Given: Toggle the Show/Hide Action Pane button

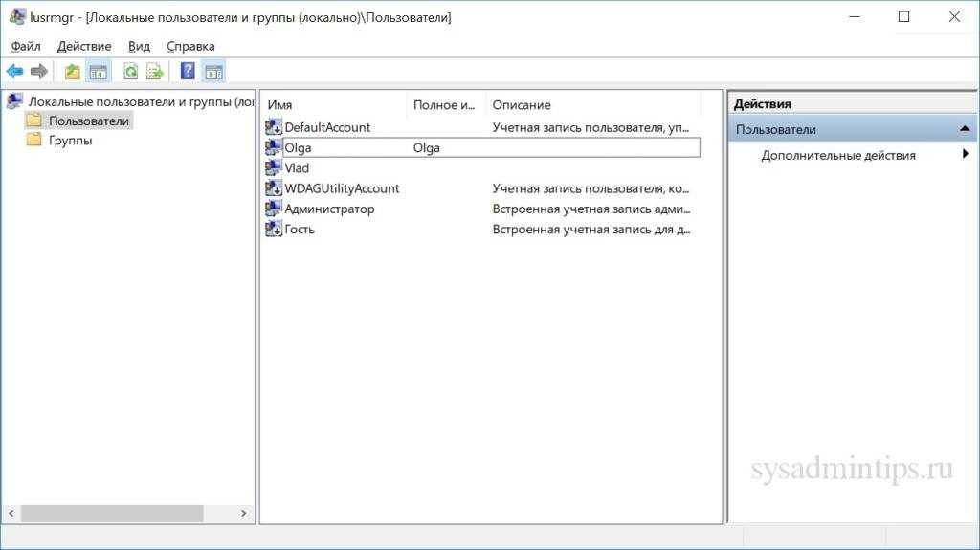Looking at the screenshot, I should tap(213, 72).
